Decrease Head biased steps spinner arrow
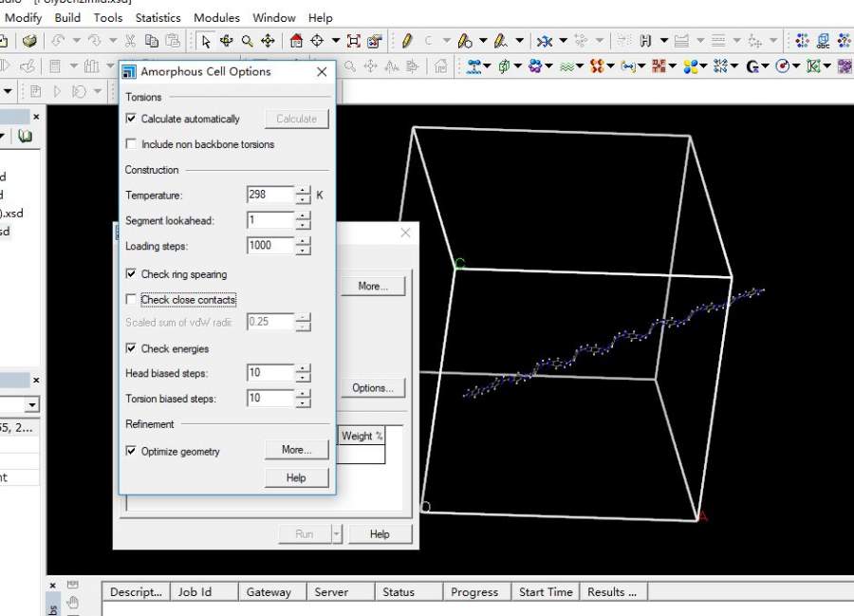854x616 pixels. click(x=303, y=378)
